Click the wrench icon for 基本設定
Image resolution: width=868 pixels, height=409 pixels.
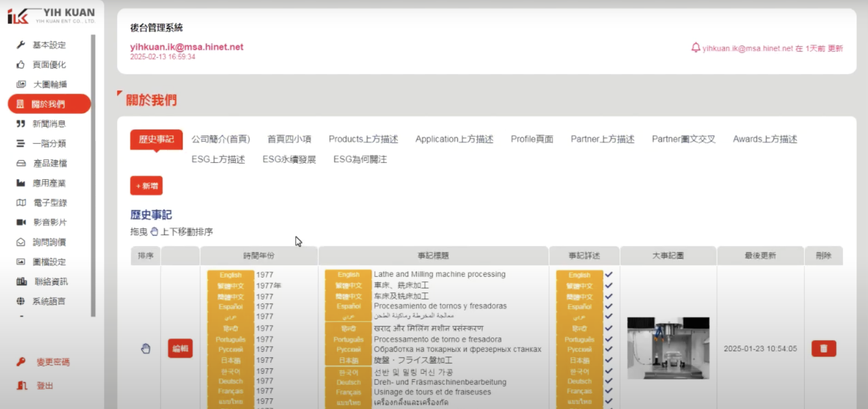tap(20, 45)
